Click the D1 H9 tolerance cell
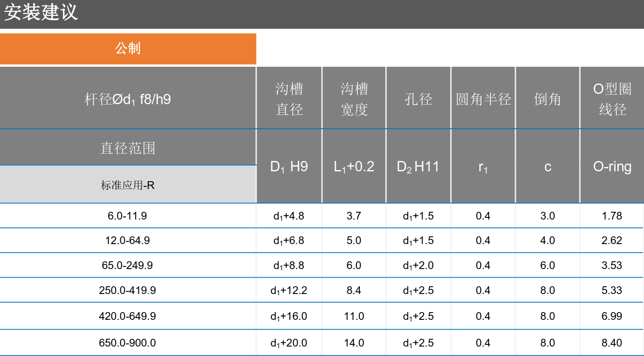 tap(289, 167)
